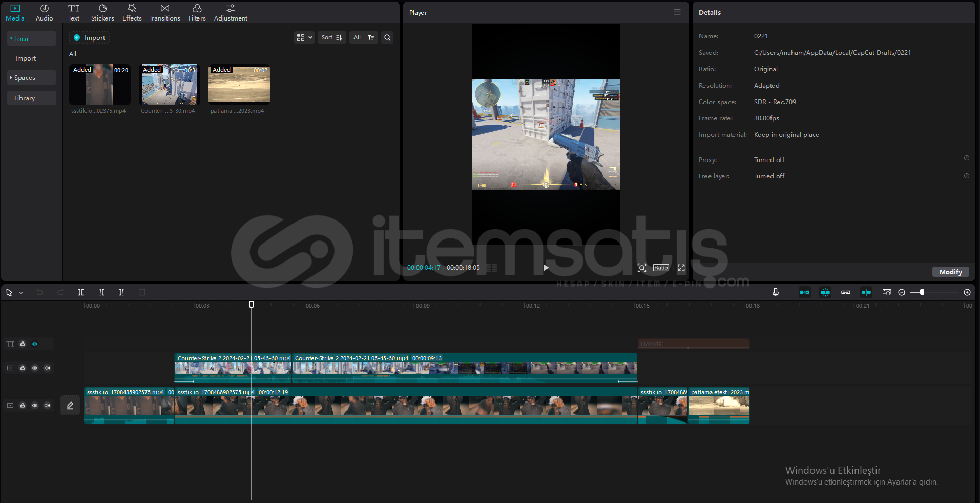Delete left of playhead using trim-left tool
The image size is (980, 503).
point(101,292)
